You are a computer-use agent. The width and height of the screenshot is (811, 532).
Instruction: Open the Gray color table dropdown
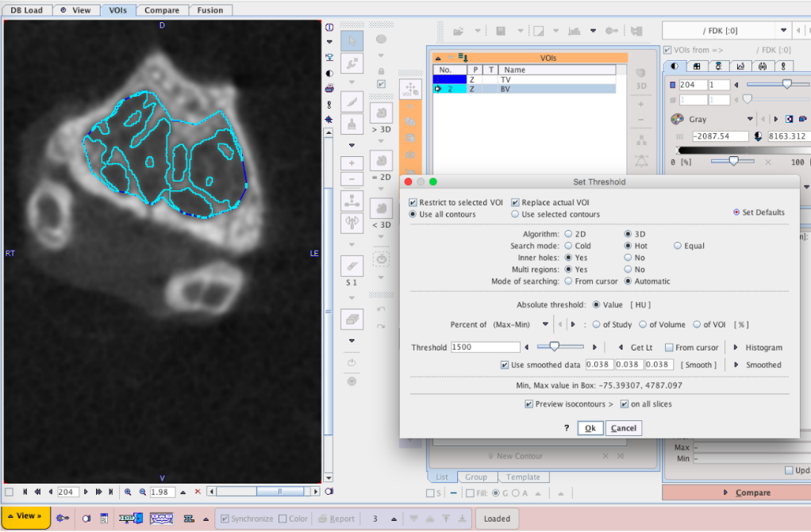750,120
